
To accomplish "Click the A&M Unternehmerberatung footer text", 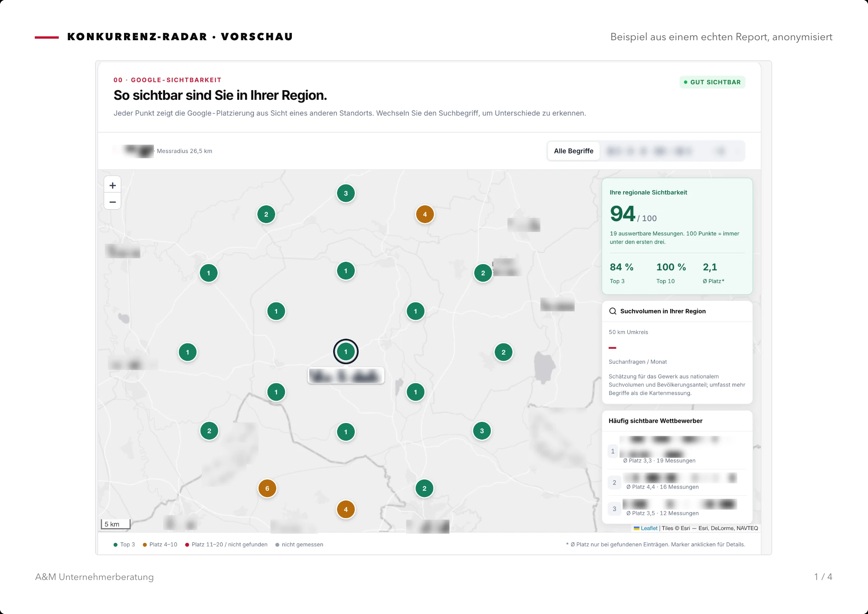I will pyautogui.click(x=94, y=577).
